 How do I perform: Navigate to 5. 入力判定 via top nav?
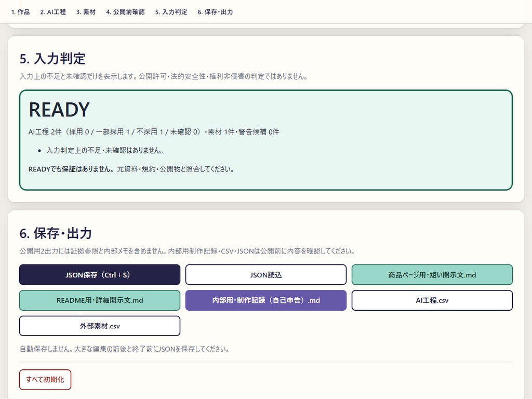(171, 12)
